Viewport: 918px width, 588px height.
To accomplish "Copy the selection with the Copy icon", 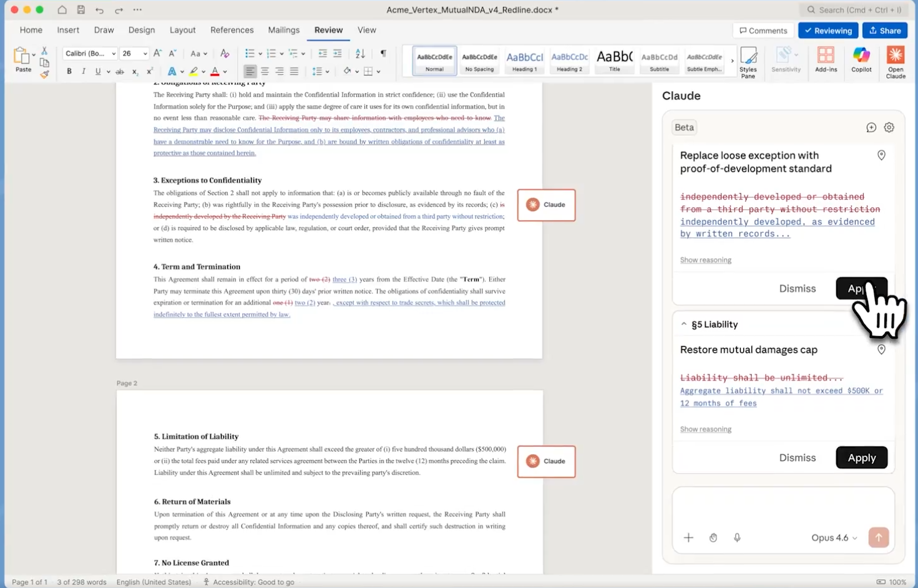I will click(44, 62).
